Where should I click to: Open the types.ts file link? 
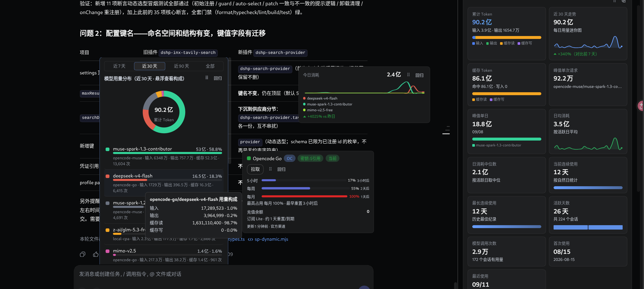(236, 239)
